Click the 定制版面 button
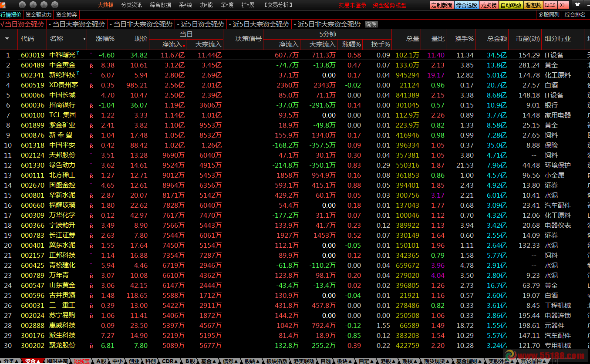Viewport: 590px width, 364px height. tap(442, 5)
